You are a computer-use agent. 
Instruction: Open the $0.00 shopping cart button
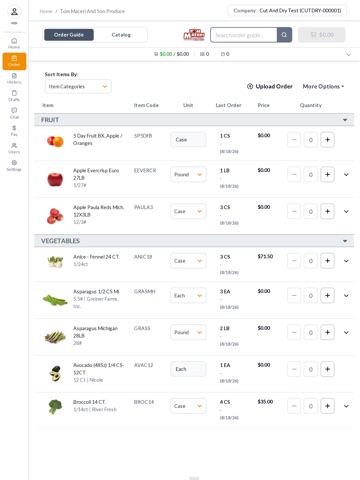pos(322,35)
